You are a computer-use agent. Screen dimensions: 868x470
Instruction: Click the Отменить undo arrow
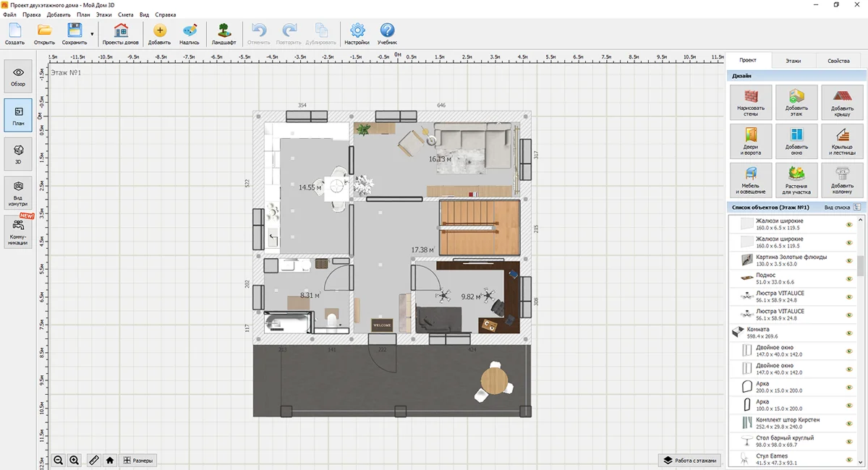(259, 34)
